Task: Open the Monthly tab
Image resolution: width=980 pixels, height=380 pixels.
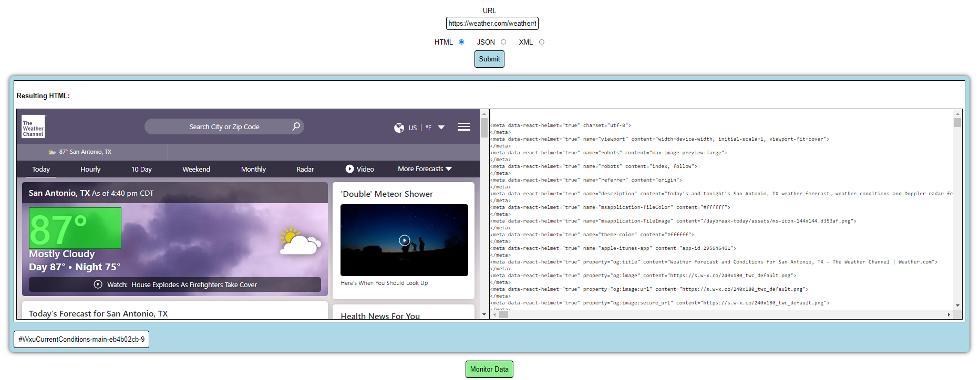Action: (253, 170)
